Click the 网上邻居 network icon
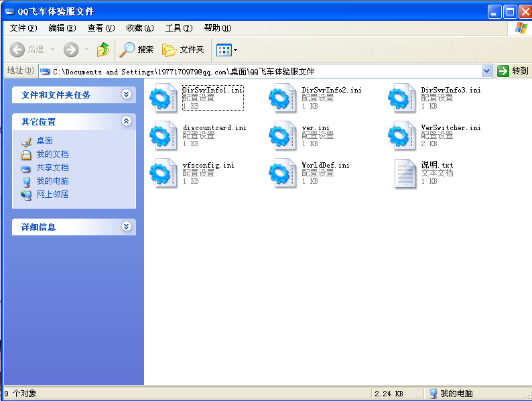 (26, 195)
